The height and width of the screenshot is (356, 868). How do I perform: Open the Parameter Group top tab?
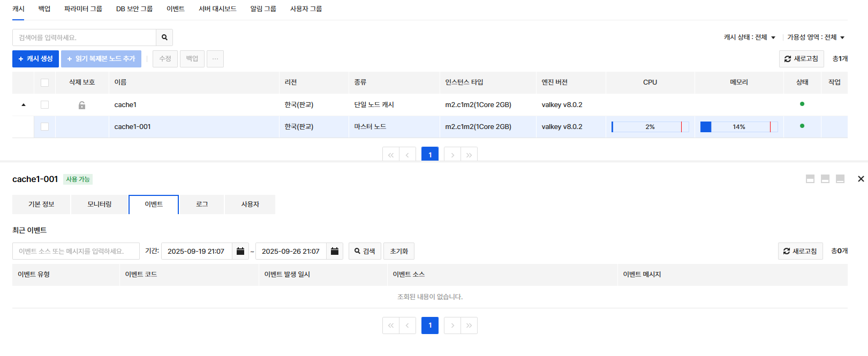(x=83, y=9)
